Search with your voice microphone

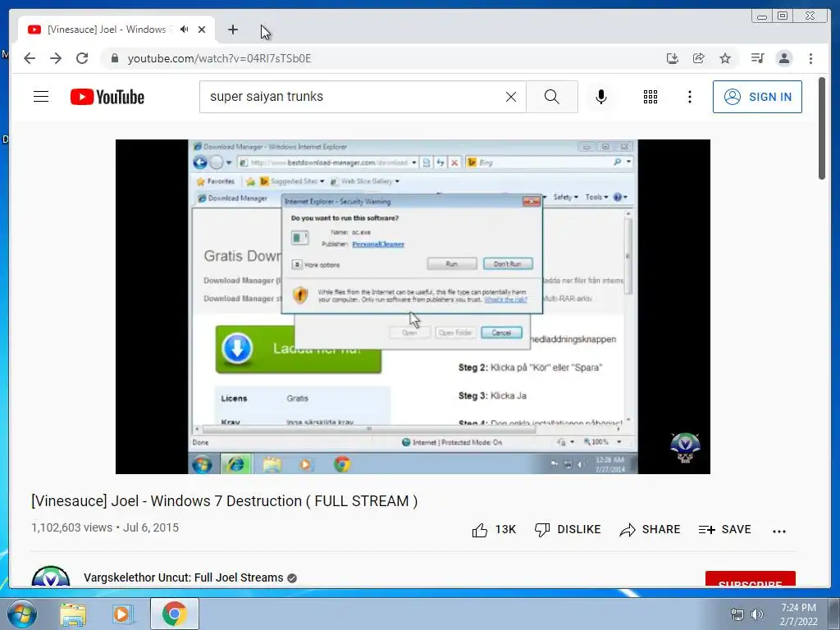pyautogui.click(x=601, y=97)
